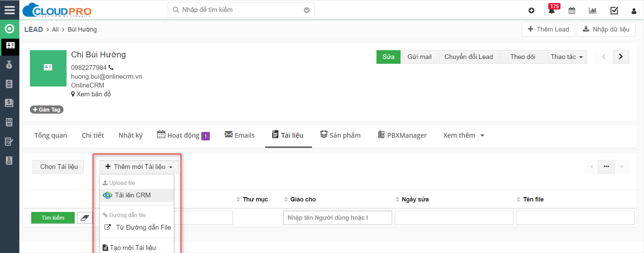Clear search filters with the eraser icon

coord(85,218)
